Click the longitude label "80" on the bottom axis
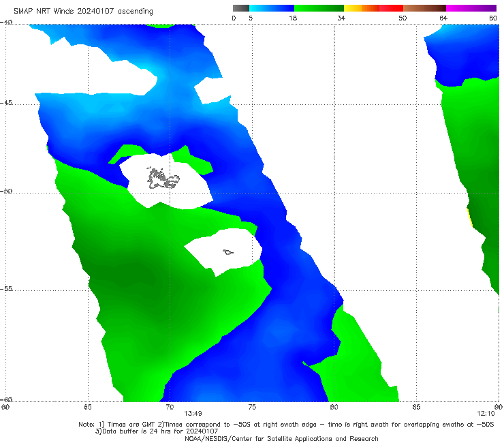Image resolution: width=504 pixels, height=443 pixels. tap(334, 407)
